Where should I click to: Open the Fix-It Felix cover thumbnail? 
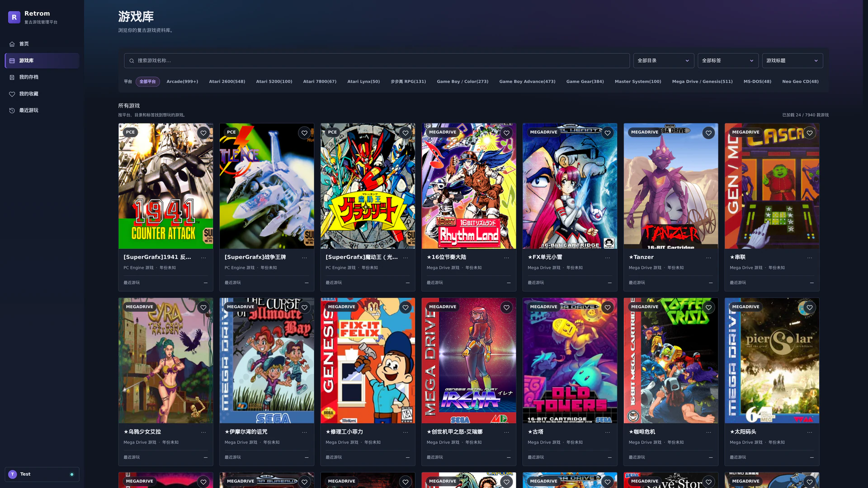coord(368,361)
